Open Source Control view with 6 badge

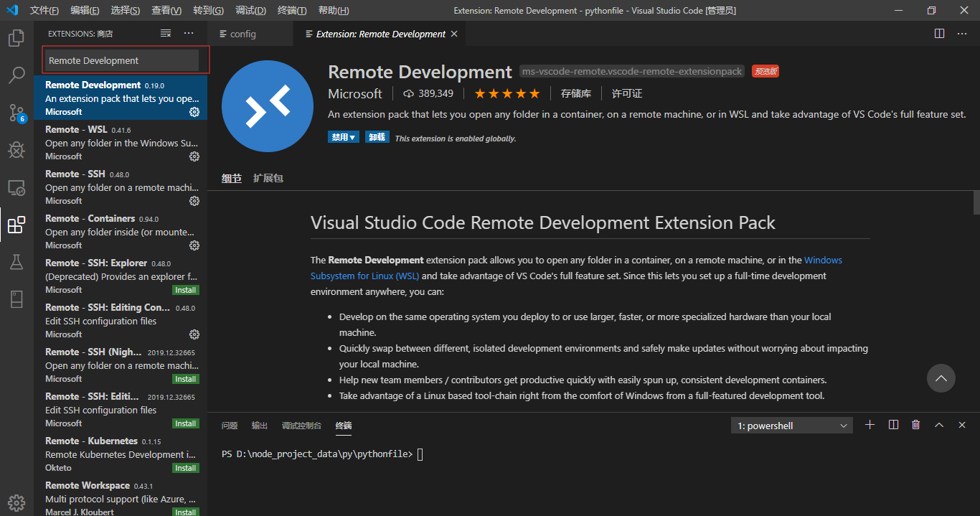tap(17, 112)
